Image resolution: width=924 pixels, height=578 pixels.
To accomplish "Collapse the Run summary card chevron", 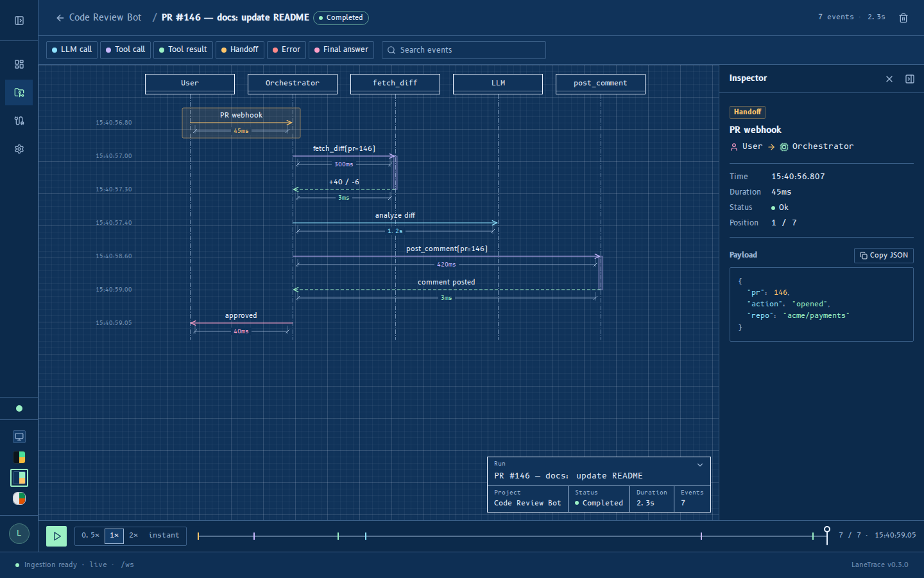I will [700, 464].
